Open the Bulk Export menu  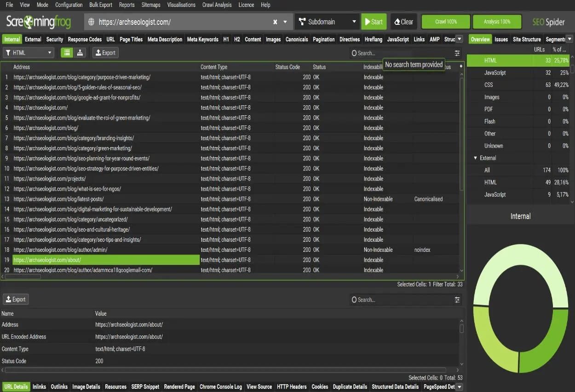101,5
